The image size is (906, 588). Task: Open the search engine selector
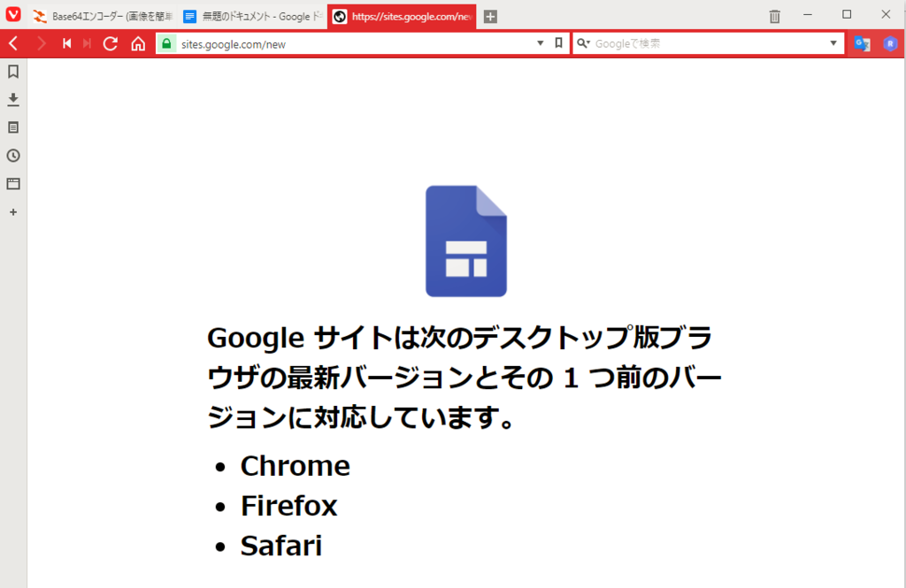[x=584, y=43]
